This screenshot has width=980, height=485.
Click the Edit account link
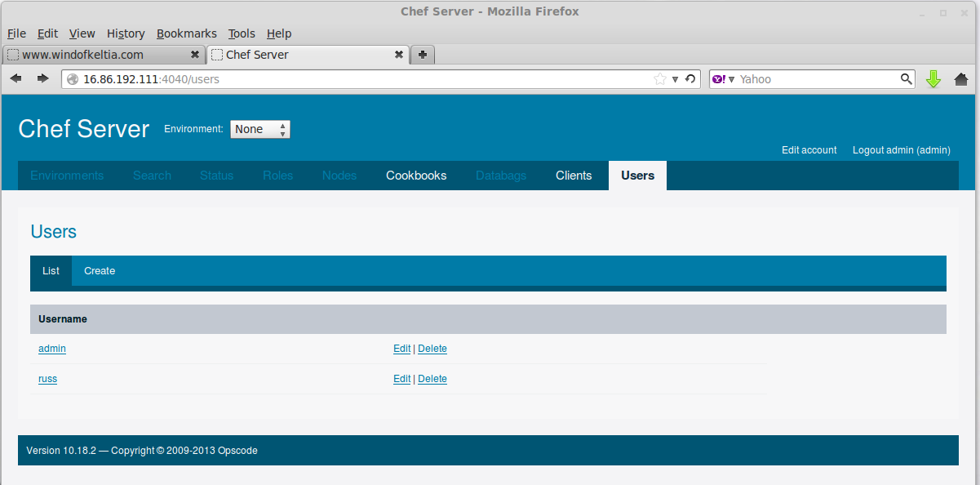tap(809, 150)
